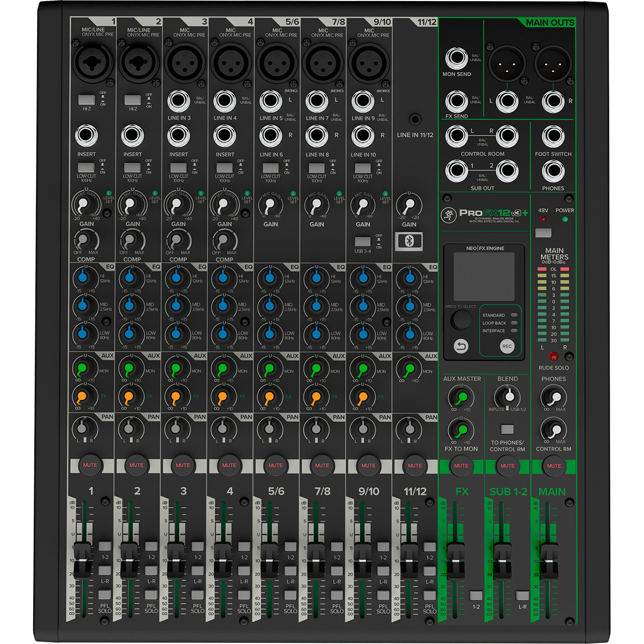Image resolution: width=644 pixels, height=644 pixels.
Task: Engage the Low Cut 100Hz switch on channel 1
Action: 86,167
